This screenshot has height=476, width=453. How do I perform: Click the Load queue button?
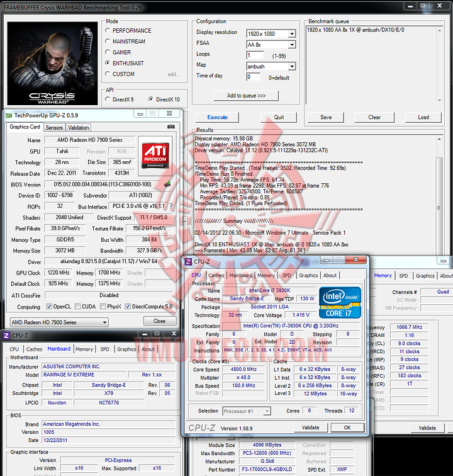[423, 117]
